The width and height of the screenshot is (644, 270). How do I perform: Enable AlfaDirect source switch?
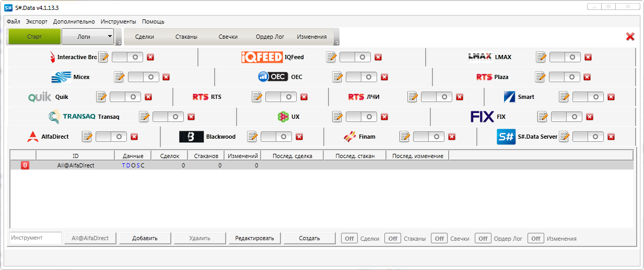(111, 137)
